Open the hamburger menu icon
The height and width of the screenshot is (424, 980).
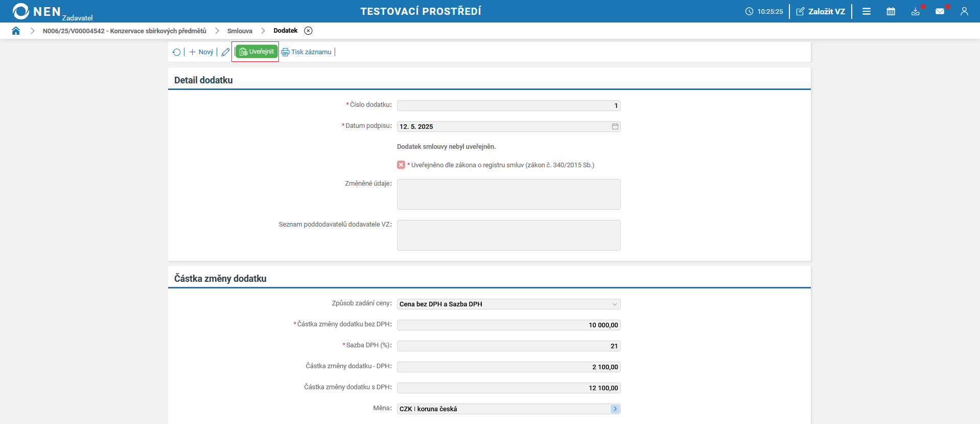867,11
